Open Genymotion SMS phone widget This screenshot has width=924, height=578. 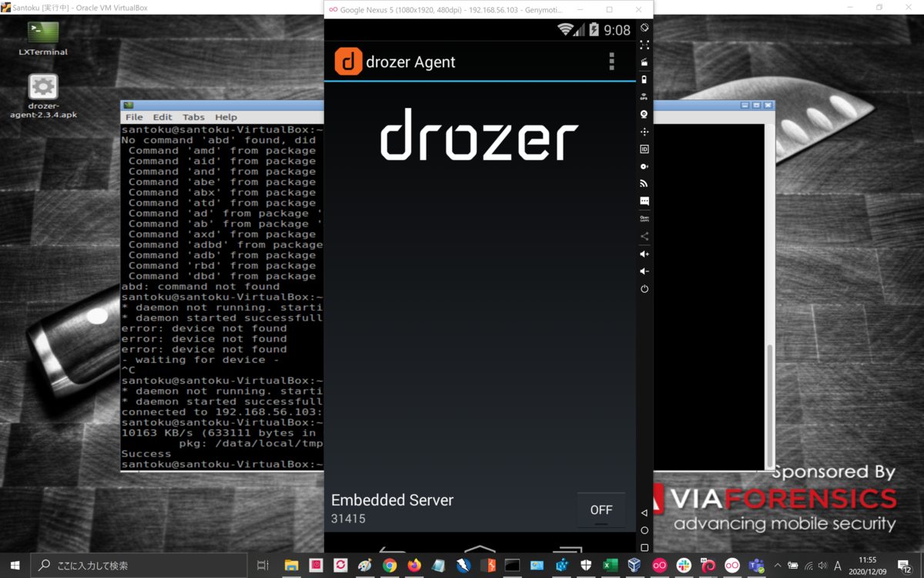click(x=644, y=201)
